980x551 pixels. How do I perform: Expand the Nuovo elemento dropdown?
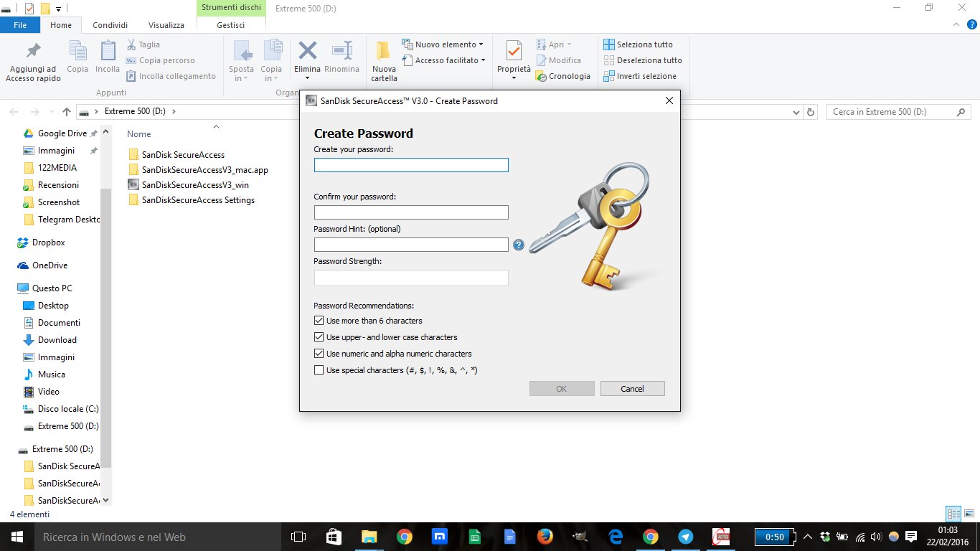click(x=481, y=44)
